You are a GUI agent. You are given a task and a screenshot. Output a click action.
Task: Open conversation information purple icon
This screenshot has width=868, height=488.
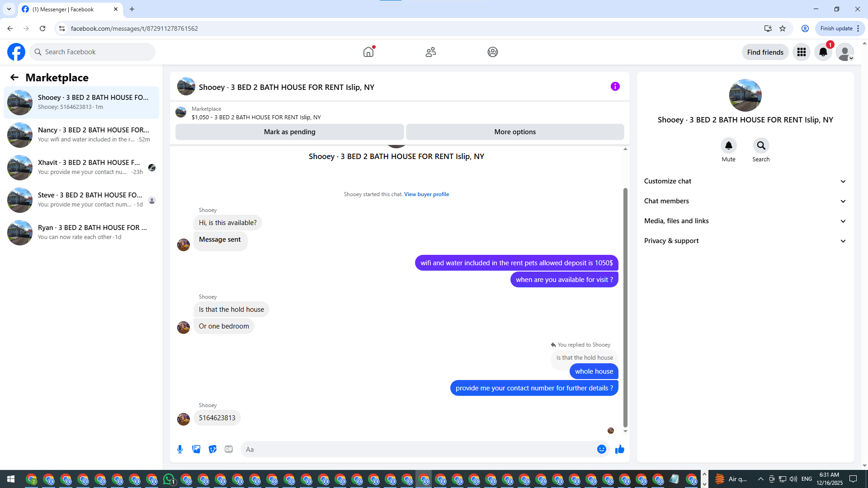click(x=615, y=86)
